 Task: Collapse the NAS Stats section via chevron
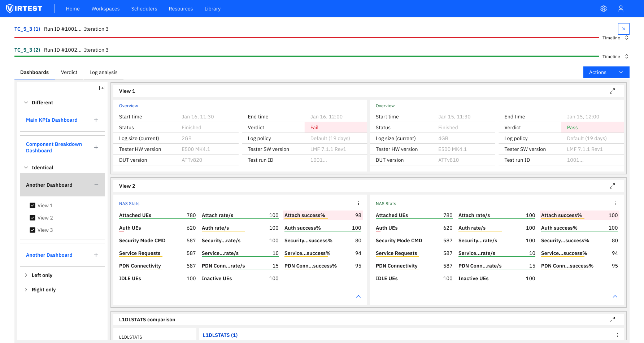pyautogui.click(x=358, y=296)
